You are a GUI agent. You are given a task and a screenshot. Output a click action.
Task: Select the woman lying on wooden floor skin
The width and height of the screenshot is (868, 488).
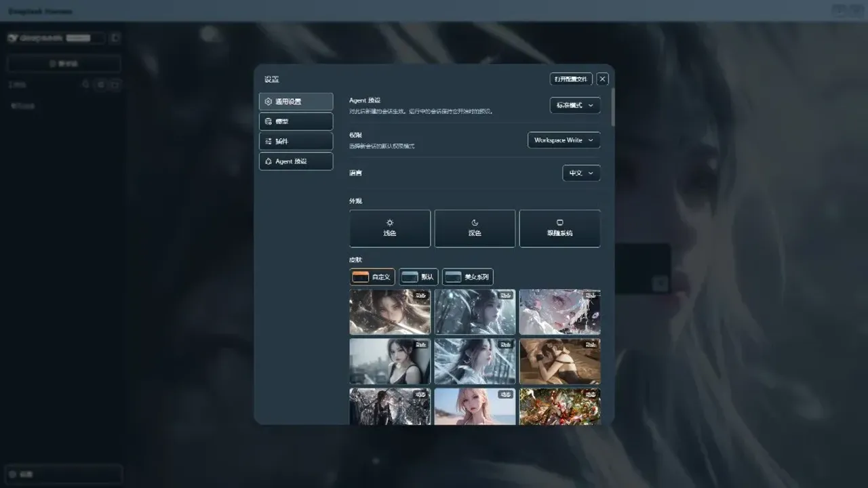560,361
